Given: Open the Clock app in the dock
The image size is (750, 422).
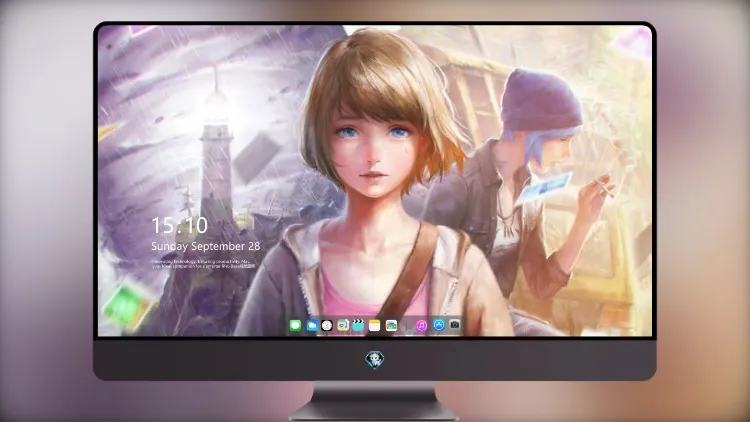Looking at the screenshot, I should click(x=327, y=325).
